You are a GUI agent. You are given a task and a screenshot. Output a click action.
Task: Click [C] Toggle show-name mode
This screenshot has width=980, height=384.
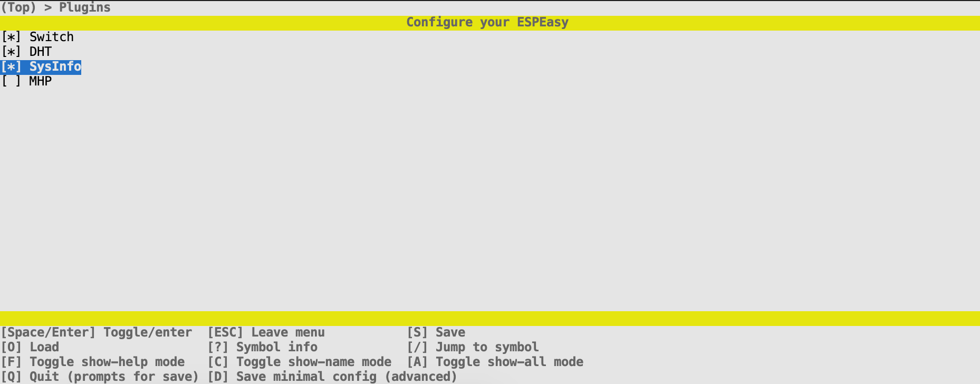(300, 362)
